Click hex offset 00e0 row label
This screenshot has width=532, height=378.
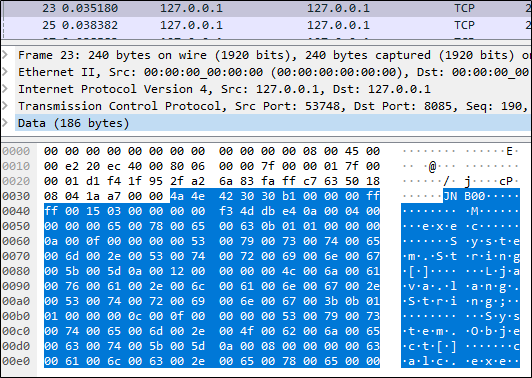click(16, 361)
